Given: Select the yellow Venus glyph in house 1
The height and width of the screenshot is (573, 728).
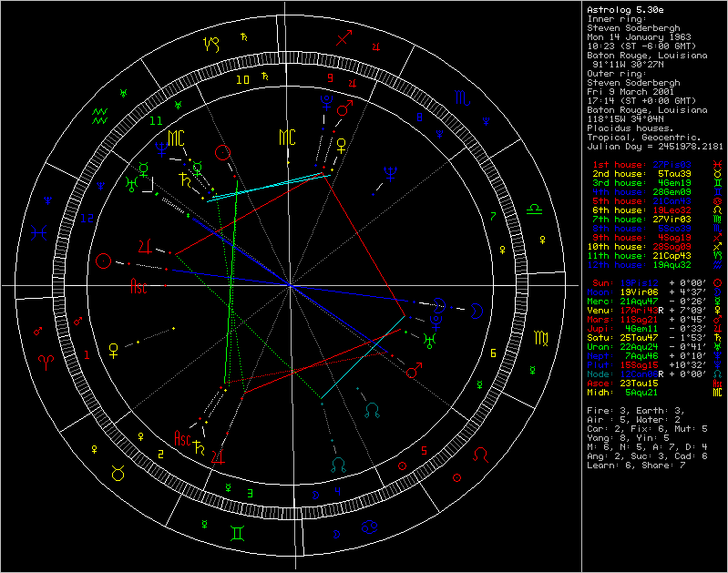Looking at the screenshot, I should [114, 347].
